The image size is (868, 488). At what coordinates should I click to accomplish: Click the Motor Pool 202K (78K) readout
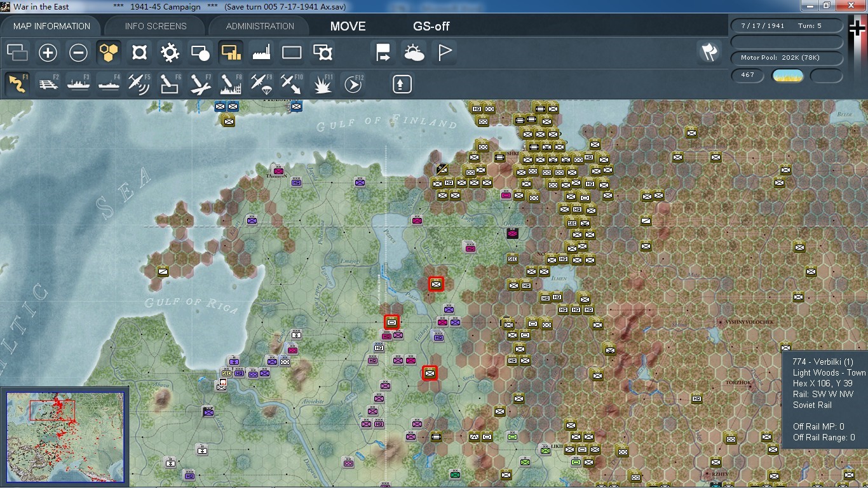(787, 58)
